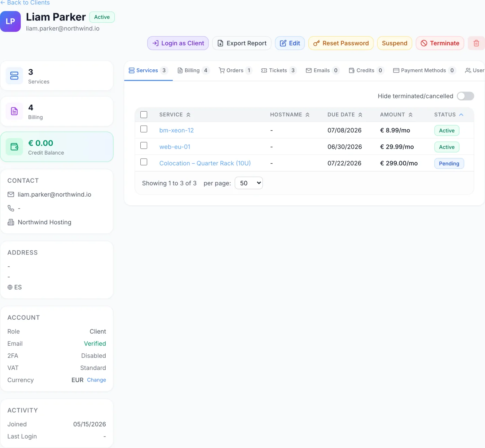Tick the select-all checkbox in table header
Viewport: 485px width, 448px height.
pos(144,115)
